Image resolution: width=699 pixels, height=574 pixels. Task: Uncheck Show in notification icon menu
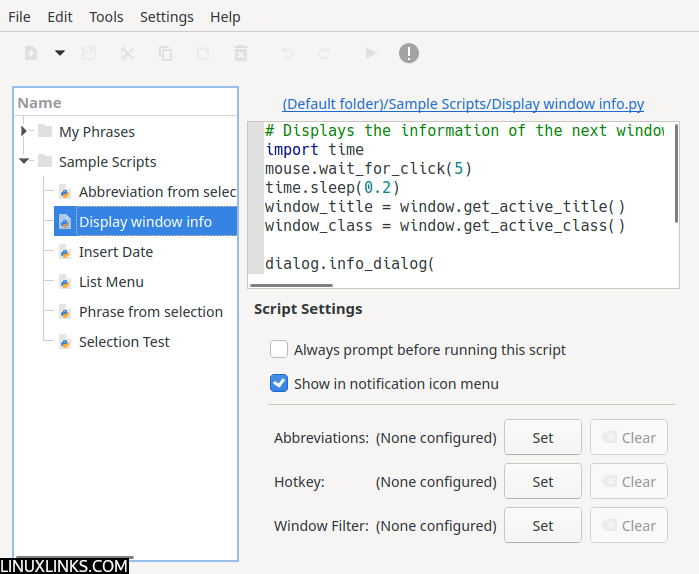[279, 383]
